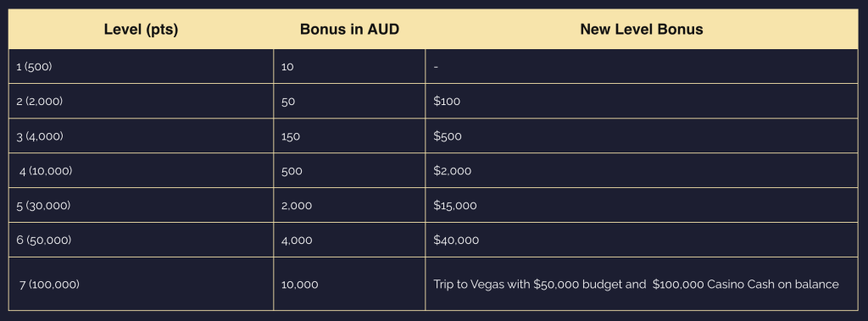
Task: Click the $500 new level bonus
Action: pyautogui.click(x=448, y=136)
